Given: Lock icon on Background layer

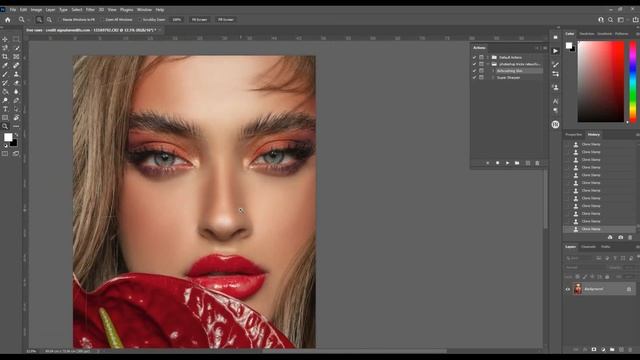Looking at the screenshot, I should click(629, 289).
